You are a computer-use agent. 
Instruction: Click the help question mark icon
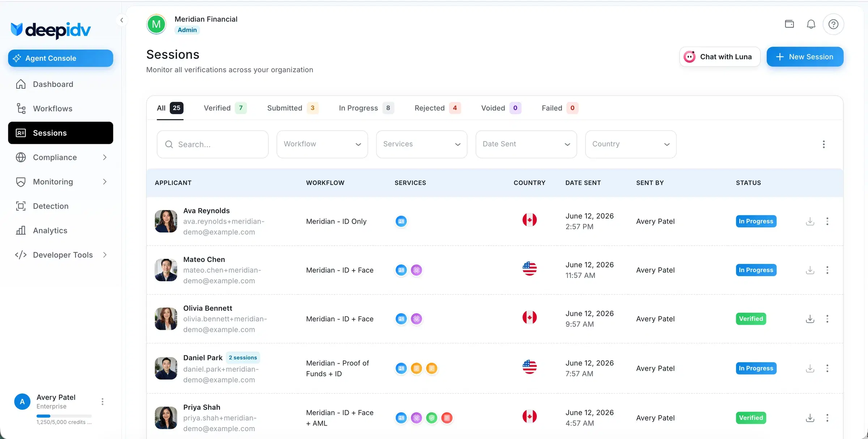833,24
